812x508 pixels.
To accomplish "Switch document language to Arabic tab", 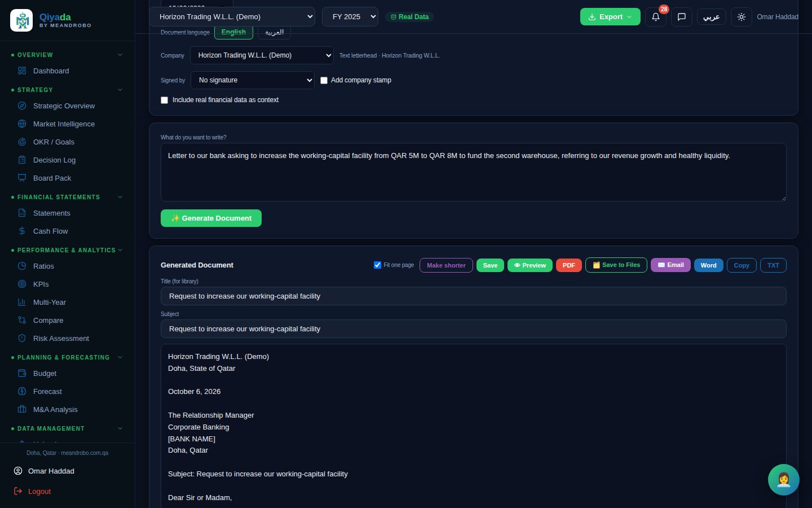I will click(274, 32).
